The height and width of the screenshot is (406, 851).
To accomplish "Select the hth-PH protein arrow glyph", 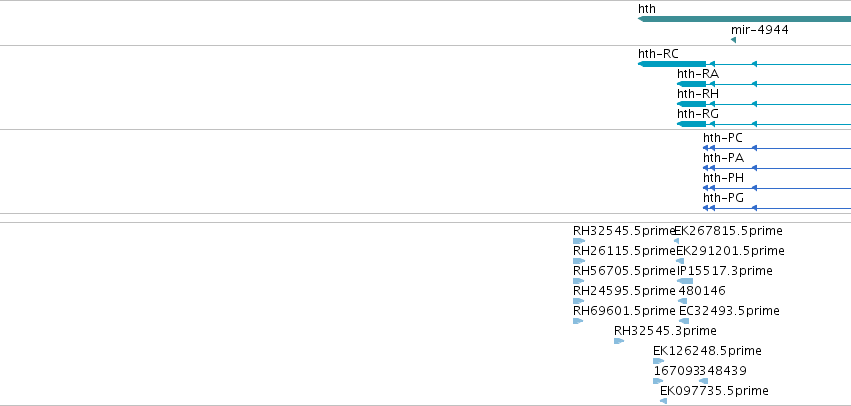I will [706, 188].
